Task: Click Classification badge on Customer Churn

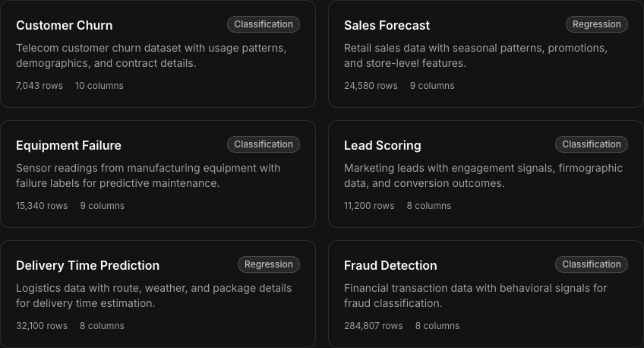Action: point(264,24)
